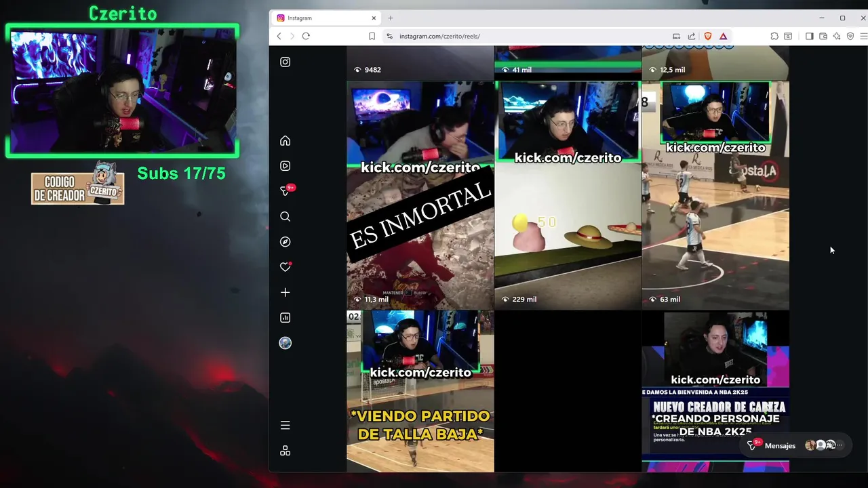Open the browser main menu icon
This screenshot has height=488, width=868.
coord(863,36)
